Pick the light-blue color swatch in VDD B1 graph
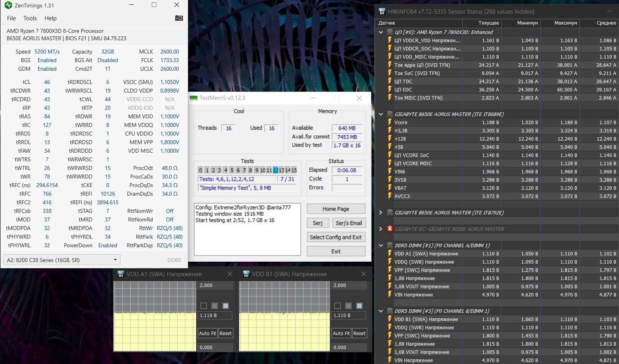Viewport: 619px width, 364px height. pos(359,306)
